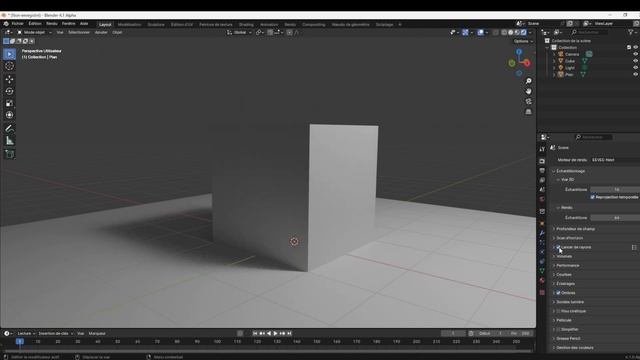Viewport: 640px width, 360px height.
Task: Select the Scale tool
Action: pyautogui.click(x=9, y=103)
